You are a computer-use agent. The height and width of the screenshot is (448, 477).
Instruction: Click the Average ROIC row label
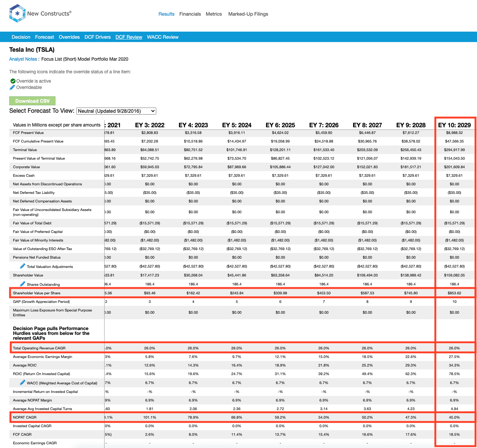(25, 365)
